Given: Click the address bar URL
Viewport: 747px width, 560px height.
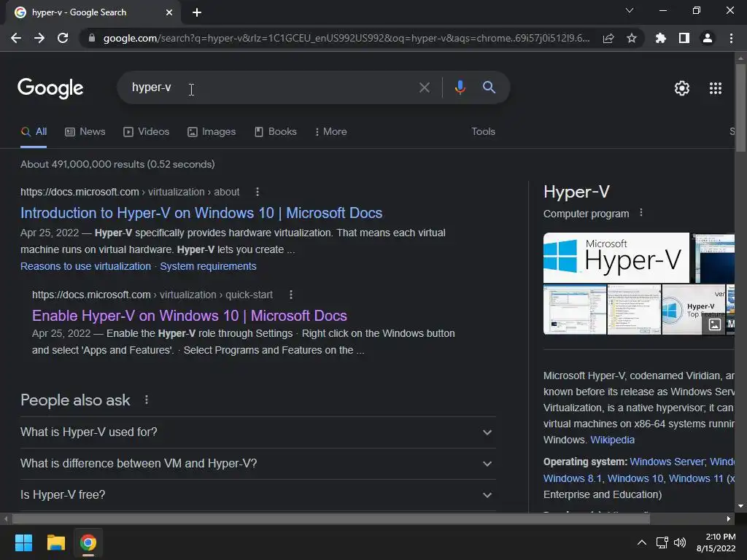Looking at the screenshot, I should [x=347, y=38].
